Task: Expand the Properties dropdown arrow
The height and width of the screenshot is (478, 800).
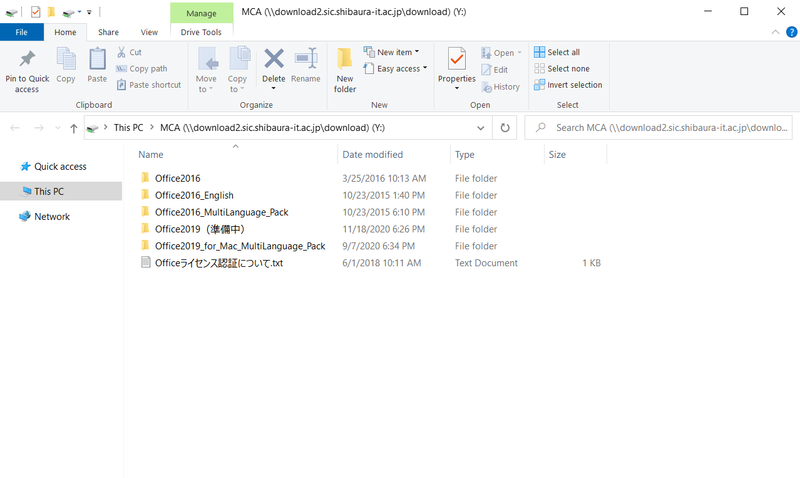Action: (x=457, y=89)
